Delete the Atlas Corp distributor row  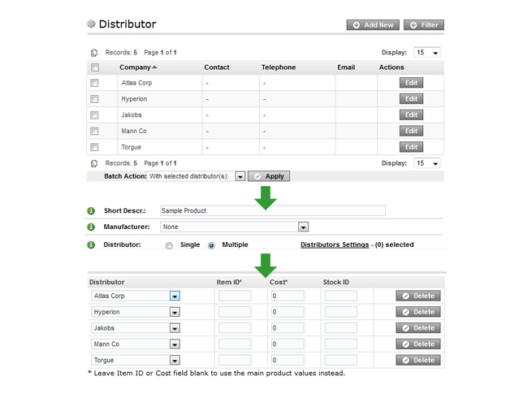coord(418,296)
